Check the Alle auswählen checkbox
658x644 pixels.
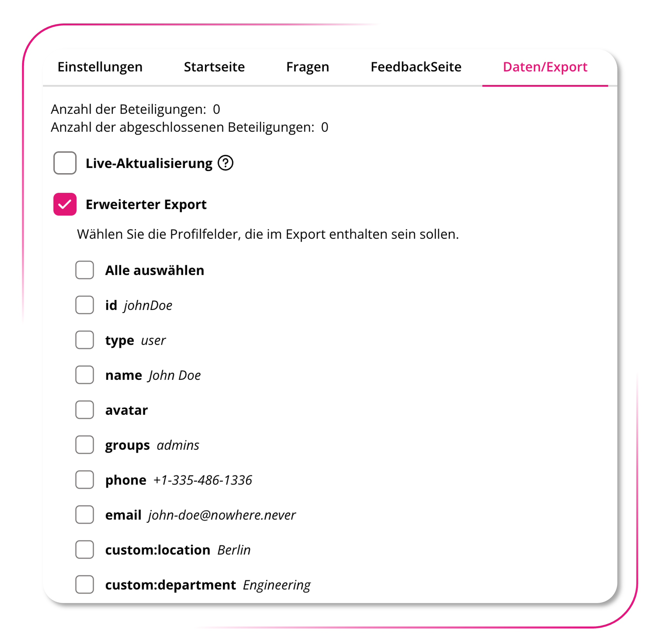pos(84,270)
